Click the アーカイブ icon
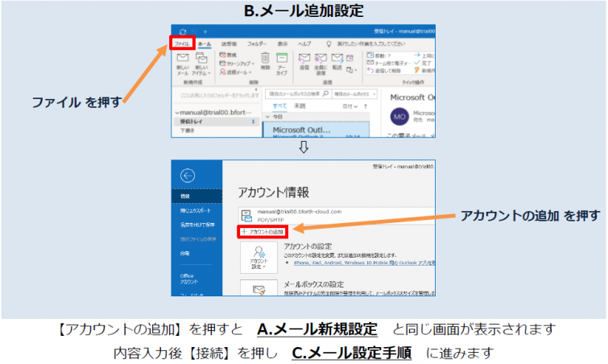The image size is (608, 364). tap(282, 61)
